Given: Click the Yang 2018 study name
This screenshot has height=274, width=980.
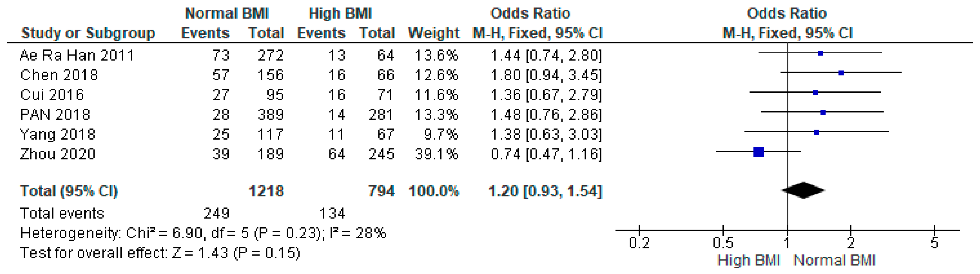Looking at the screenshot, I should tap(57, 134).
